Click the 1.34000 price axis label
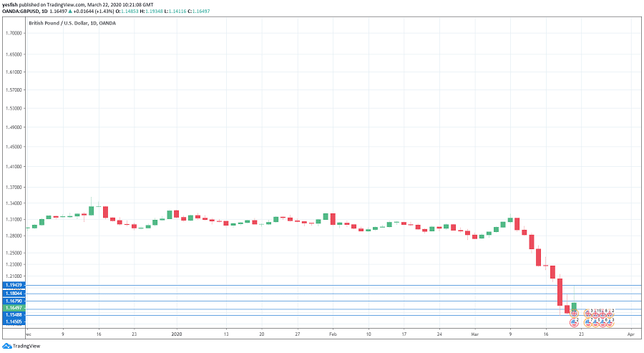Image resolution: width=644 pixels, height=353 pixels. tap(14, 203)
